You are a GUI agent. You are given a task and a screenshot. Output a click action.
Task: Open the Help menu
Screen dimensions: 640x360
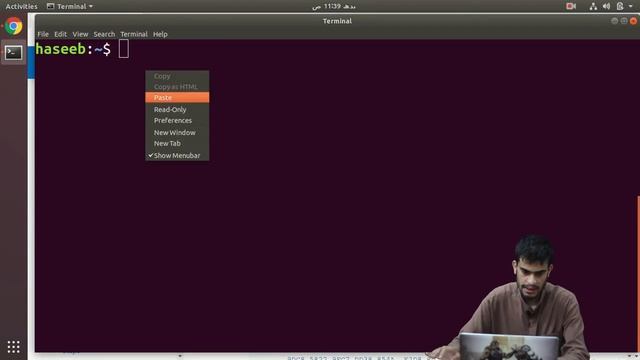pos(160,34)
